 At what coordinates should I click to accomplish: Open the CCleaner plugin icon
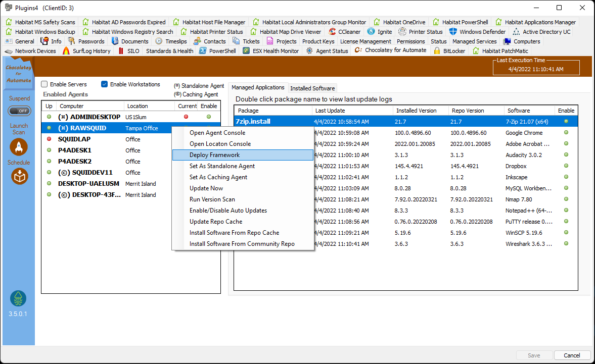click(332, 31)
